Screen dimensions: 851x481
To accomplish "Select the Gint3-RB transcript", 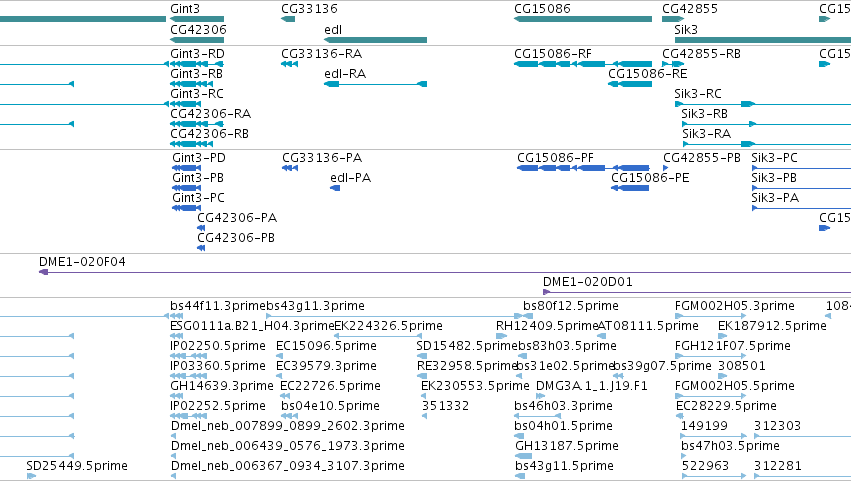I will pyautogui.click(x=192, y=84).
